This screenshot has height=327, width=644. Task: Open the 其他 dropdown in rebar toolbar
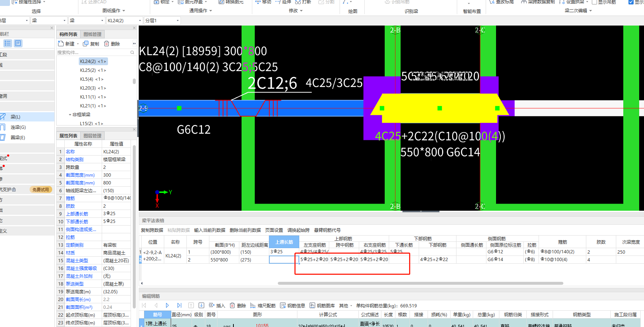[x=345, y=306]
